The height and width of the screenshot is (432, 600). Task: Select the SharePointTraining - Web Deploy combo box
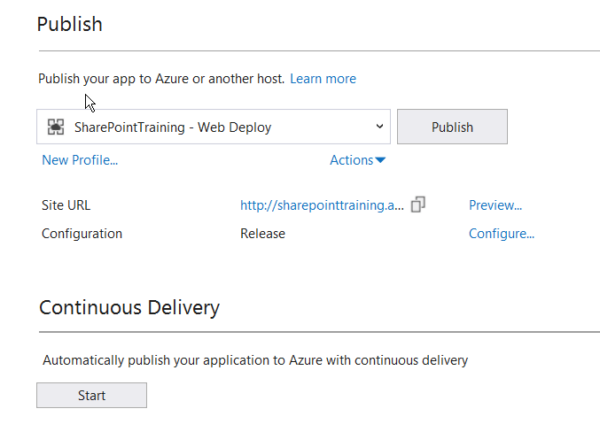tap(213, 127)
